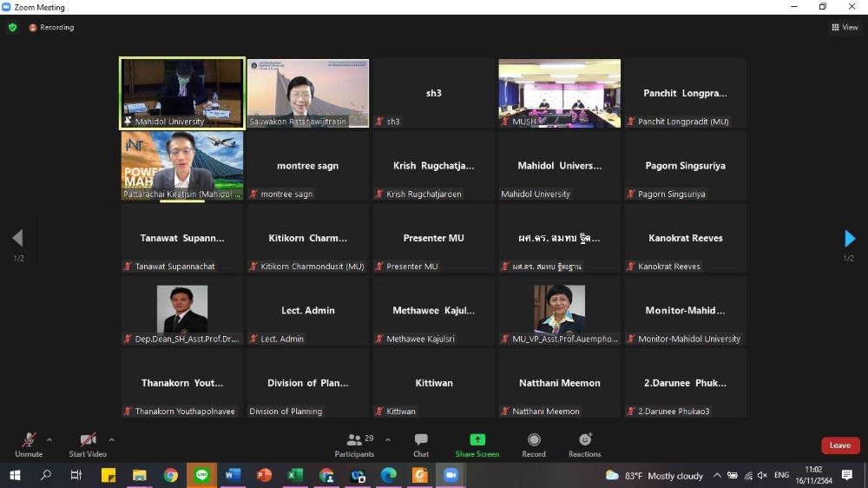868x488 pixels.
Task: Open Task View from the taskbar
Action: 76,475
